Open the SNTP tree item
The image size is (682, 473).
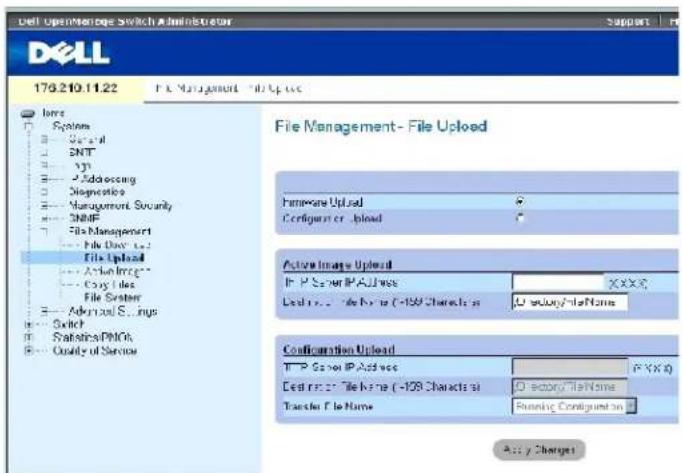pyautogui.click(x=82, y=152)
